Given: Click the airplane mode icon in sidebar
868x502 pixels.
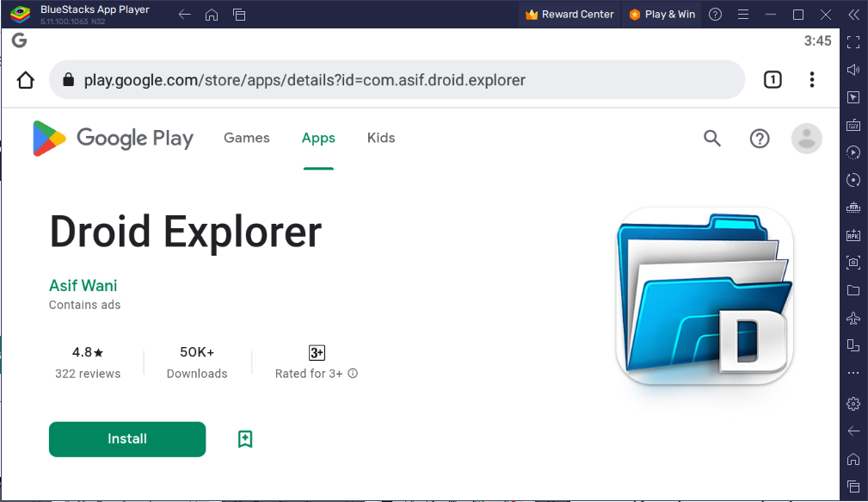Looking at the screenshot, I should tap(853, 318).
